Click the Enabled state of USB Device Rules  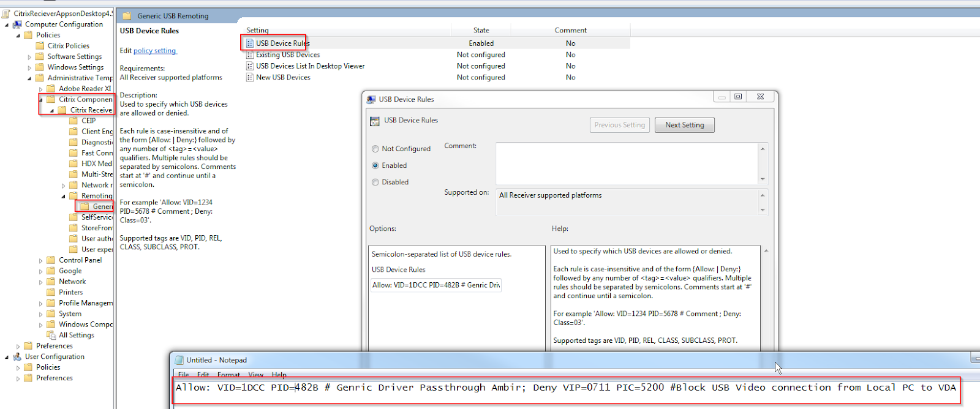[481, 43]
